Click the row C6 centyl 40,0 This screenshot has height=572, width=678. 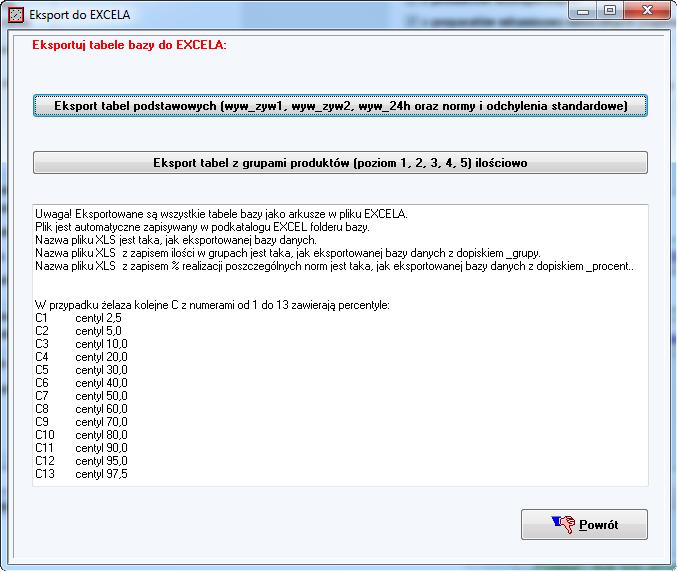click(81, 383)
